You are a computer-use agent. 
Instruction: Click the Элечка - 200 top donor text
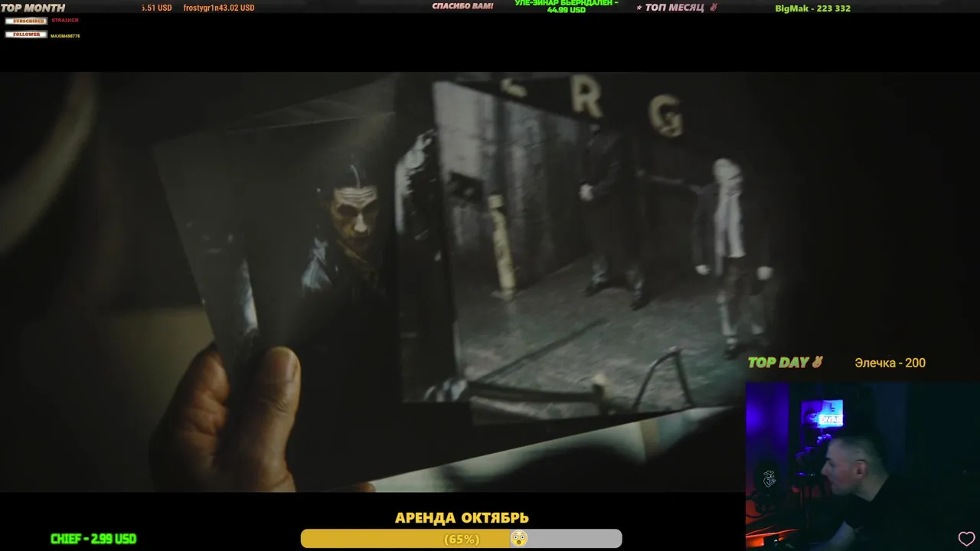pos(890,363)
